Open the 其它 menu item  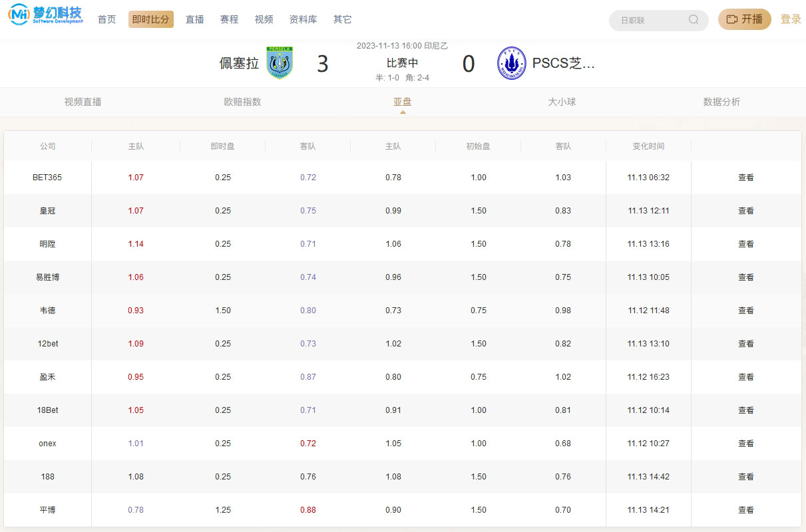pos(343,20)
